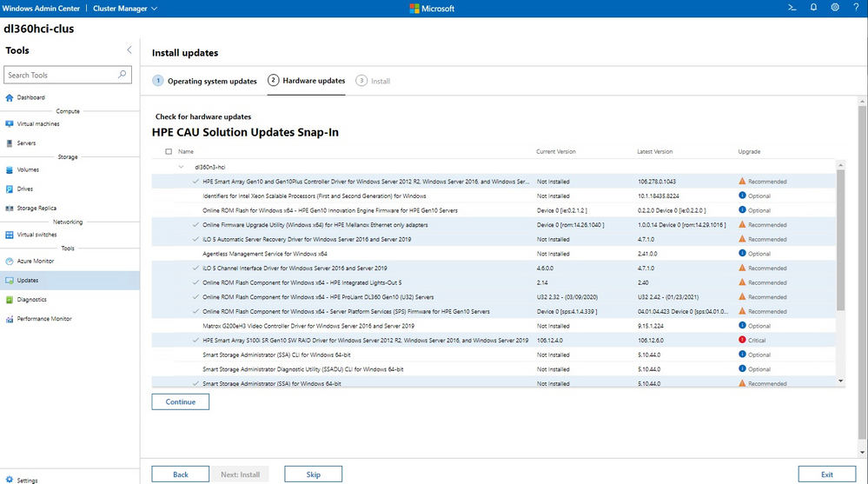868x484 pixels.
Task: Open Virtual machines tool
Action: pos(37,124)
